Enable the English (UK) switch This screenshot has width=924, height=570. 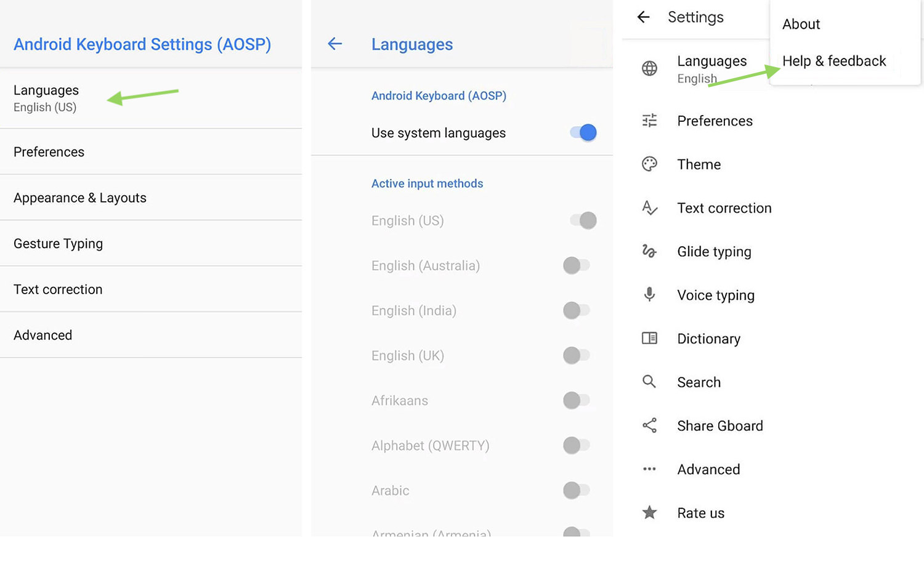coord(577,355)
